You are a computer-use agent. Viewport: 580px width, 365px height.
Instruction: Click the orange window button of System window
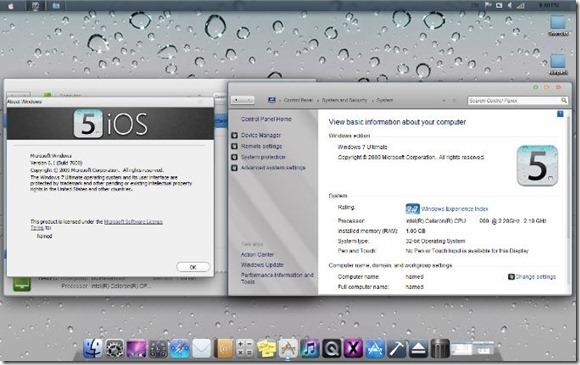click(x=547, y=87)
